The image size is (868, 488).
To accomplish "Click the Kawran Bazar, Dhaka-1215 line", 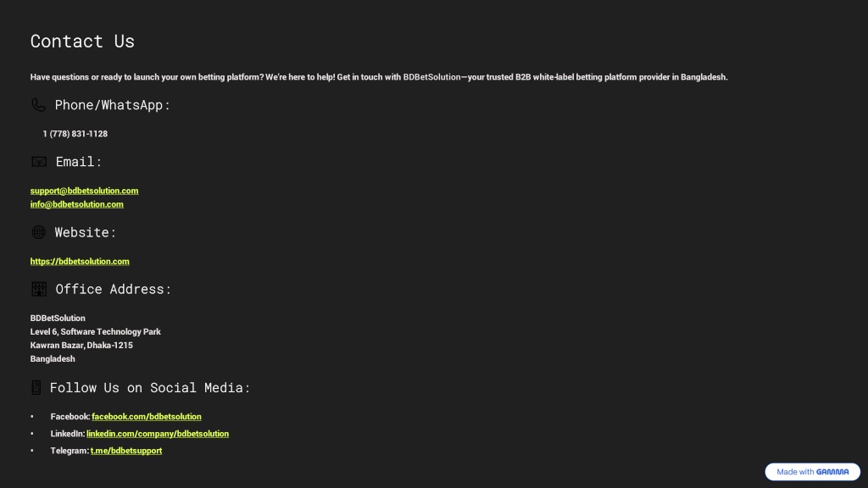I will tap(81, 346).
